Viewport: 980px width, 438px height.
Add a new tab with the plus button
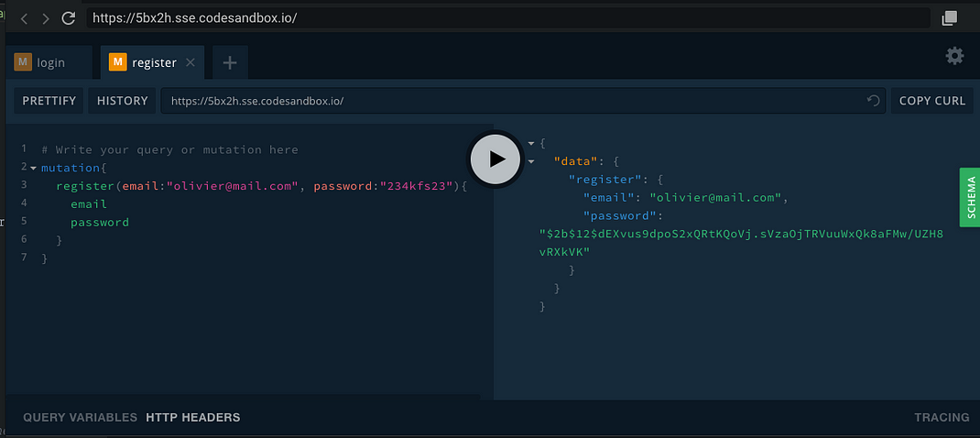[230, 62]
